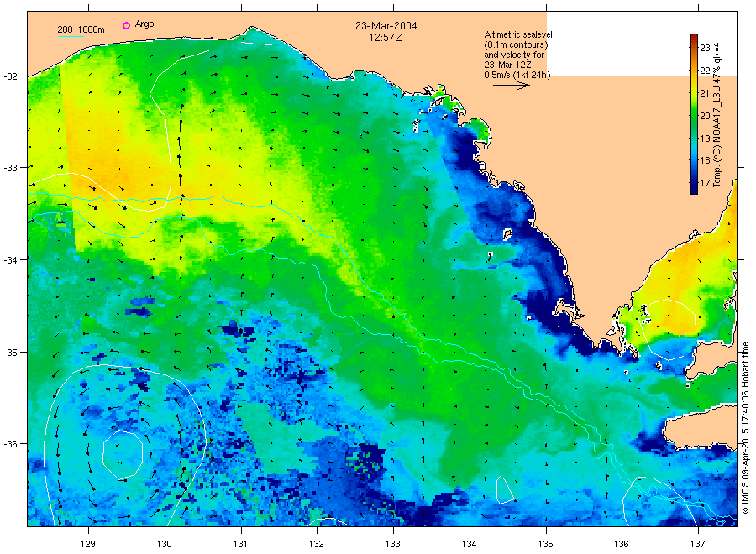Screen dimensions: 756x554
Task: Click the -36 latitude axis label
Action: pos(9,444)
